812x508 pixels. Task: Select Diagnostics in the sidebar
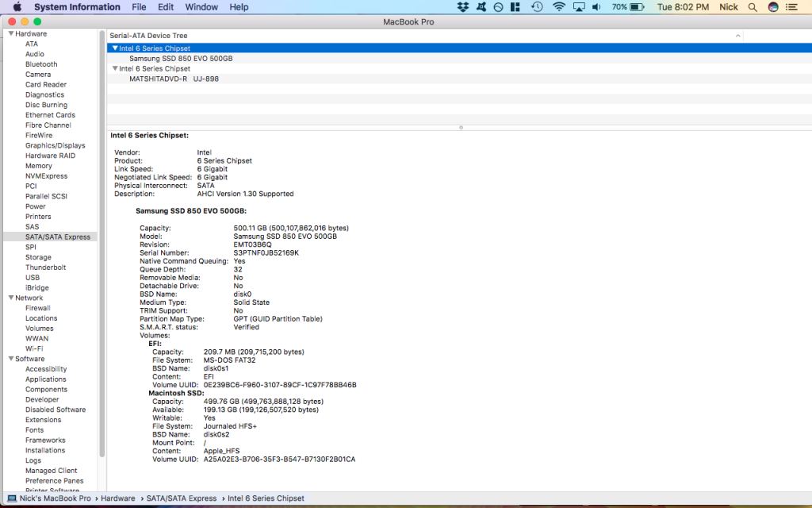coord(44,94)
